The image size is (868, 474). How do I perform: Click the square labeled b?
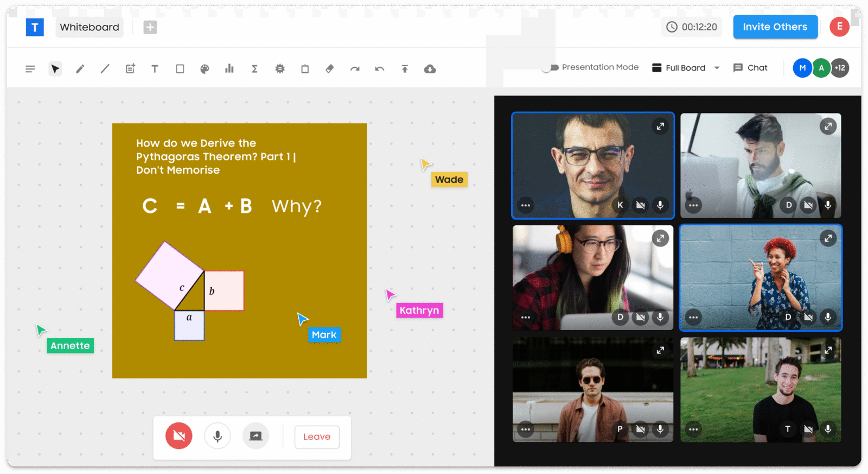coord(224,290)
